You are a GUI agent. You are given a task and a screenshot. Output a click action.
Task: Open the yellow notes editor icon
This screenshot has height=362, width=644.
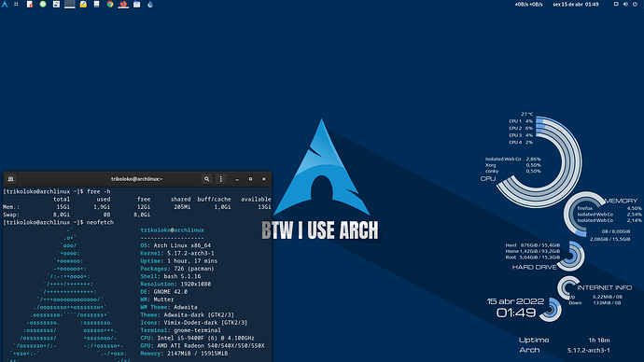[83, 4]
